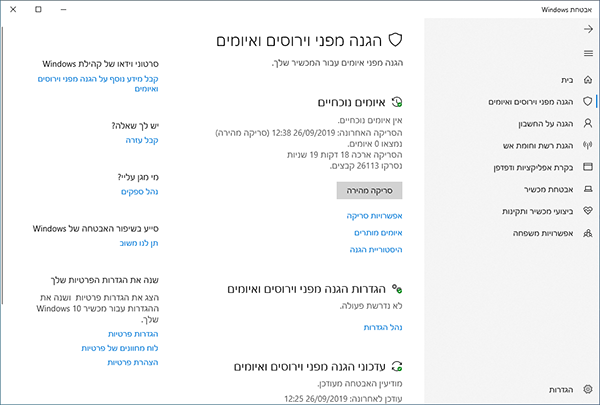Minimize the Windows Security window
600x405 pixels.
click(x=64, y=9)
